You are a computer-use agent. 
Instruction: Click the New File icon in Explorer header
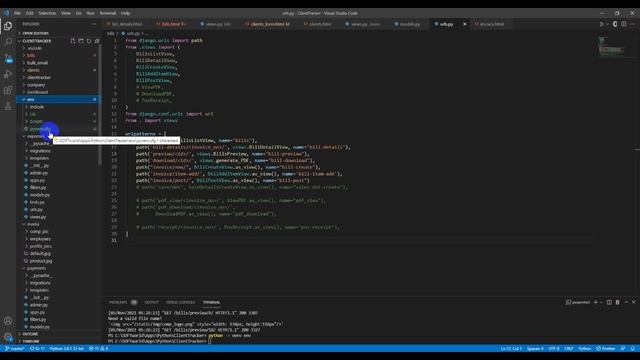click(x=73, y=41)
